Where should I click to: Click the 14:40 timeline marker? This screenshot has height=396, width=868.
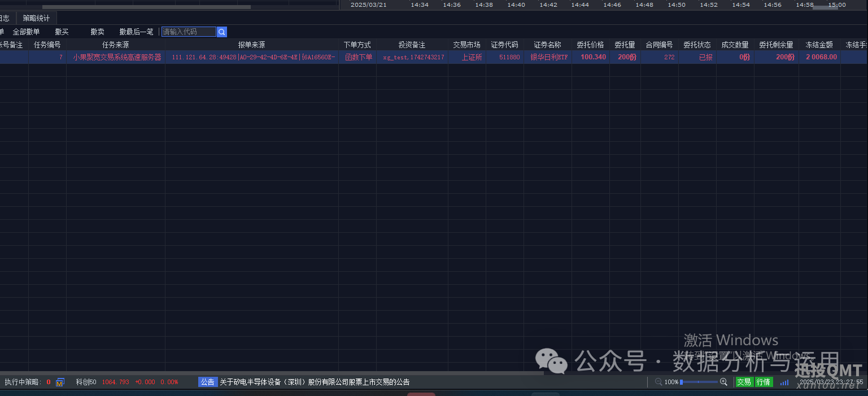click(516, 5)
